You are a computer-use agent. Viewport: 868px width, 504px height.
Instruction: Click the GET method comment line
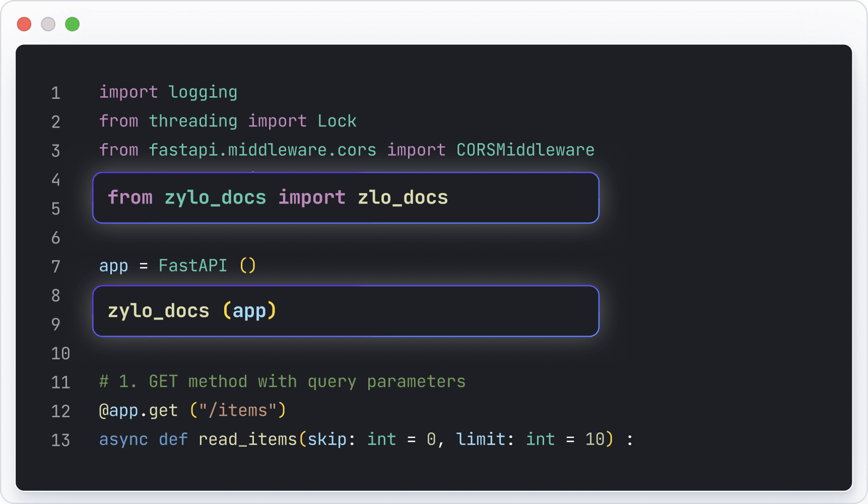[282, 382]
